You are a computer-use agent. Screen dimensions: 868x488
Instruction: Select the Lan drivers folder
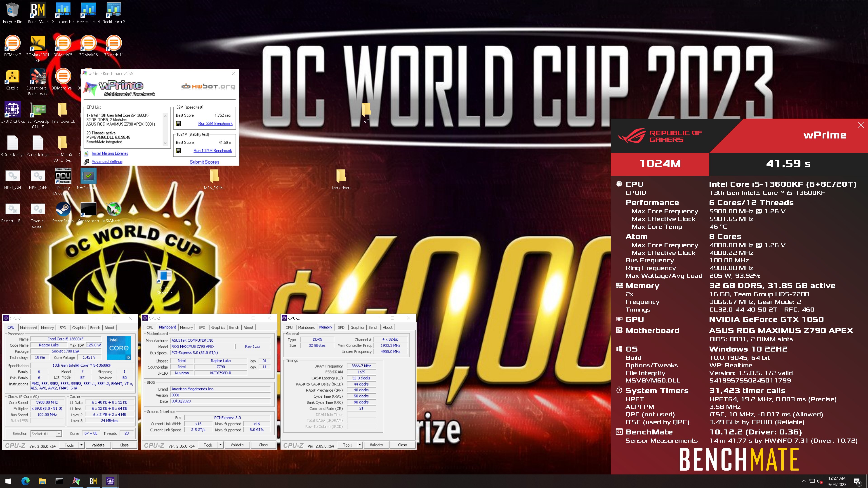(341, 179)
